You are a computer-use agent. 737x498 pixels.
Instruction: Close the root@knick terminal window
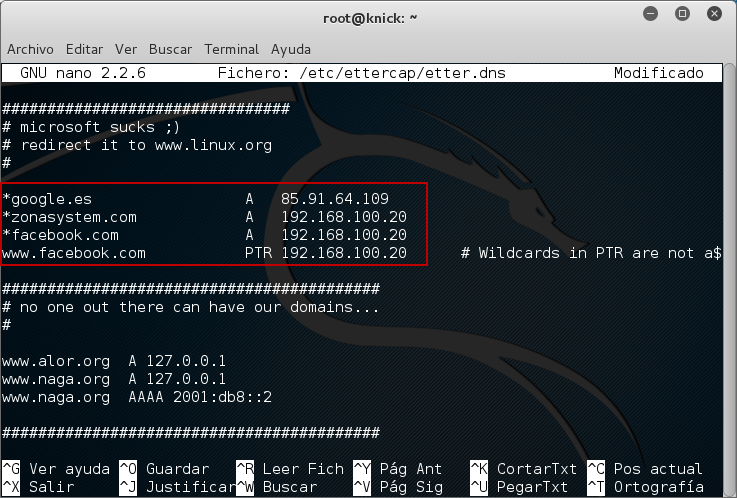pos(714,14)
